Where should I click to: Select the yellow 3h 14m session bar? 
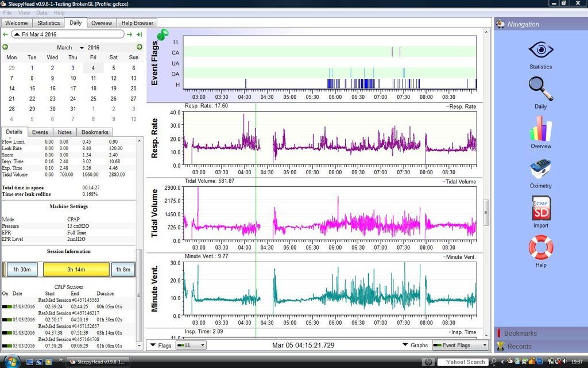tap(76, 270)
